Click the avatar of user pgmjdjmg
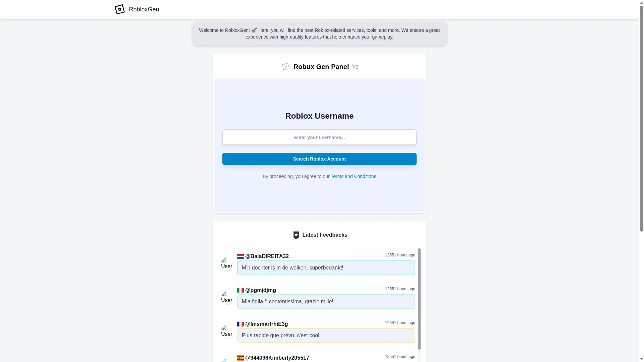 click(227, 298)
